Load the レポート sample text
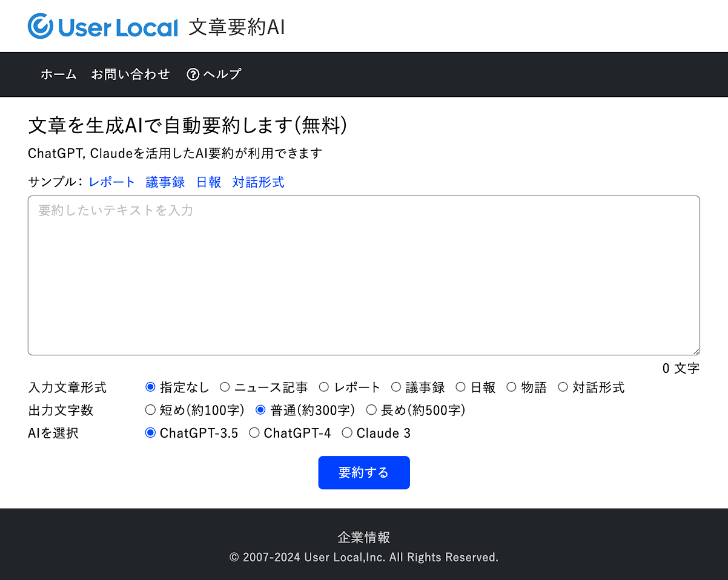Screen dimensions: 728x580 111,182
